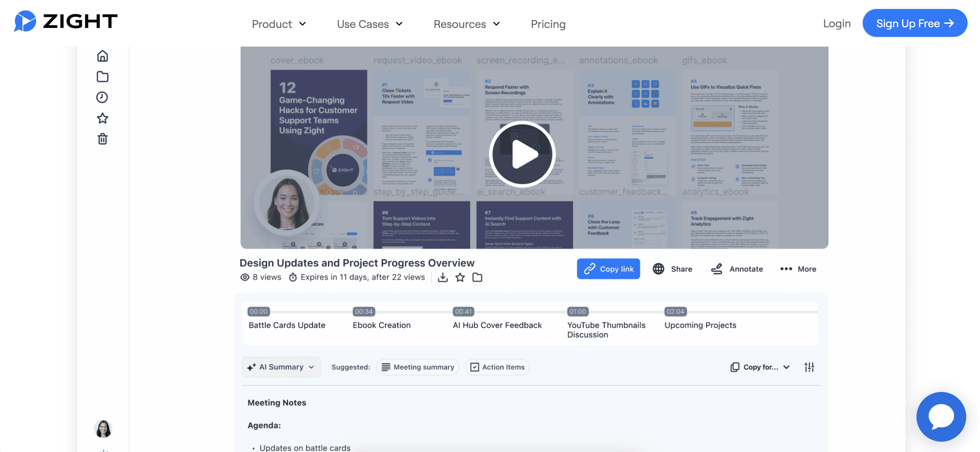
Task: Jump to 02:04 Upcoming Projects chapter
Action: click(x=700, y=318)
